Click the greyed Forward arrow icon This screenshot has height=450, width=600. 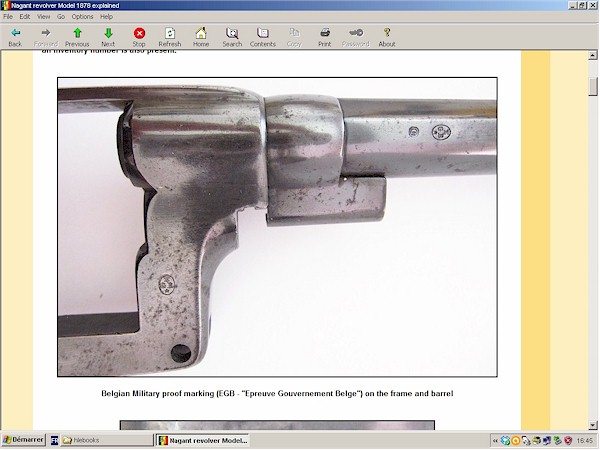tap(46, 33)
